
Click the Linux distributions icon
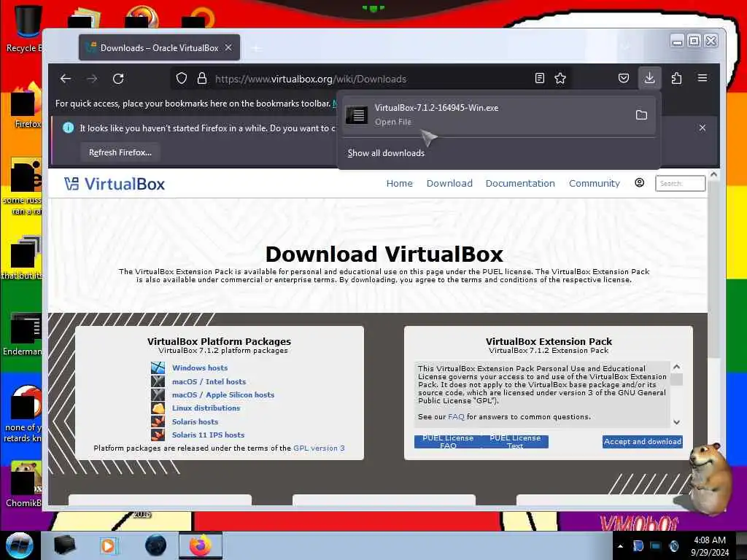158,408
